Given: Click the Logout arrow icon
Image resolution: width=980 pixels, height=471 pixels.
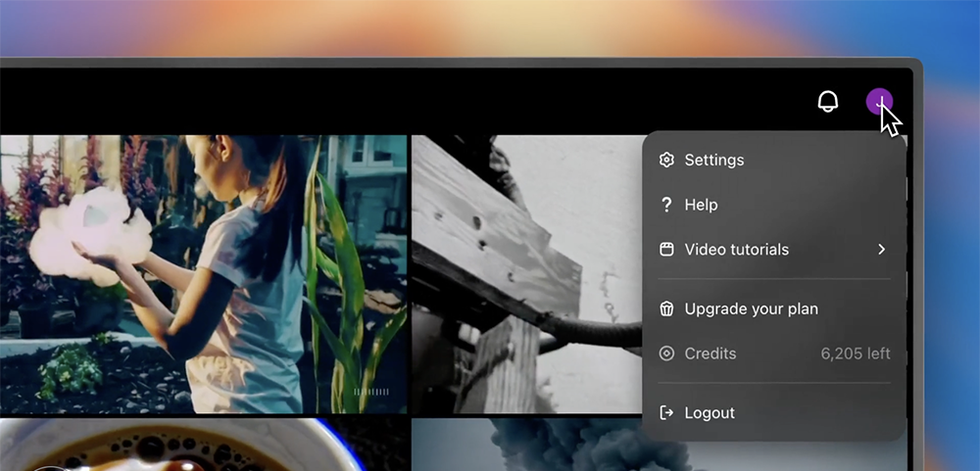Looking at the screenshot, I should tap(666, 413).
